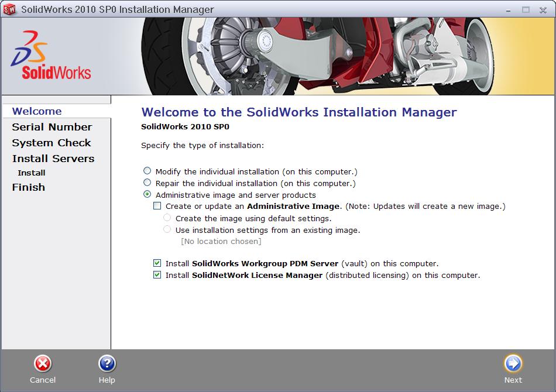Image resolution: width=556 pixels, height=392 pixels.
Task: Maximize the Installation Manager window
Action: coord(526,10)
